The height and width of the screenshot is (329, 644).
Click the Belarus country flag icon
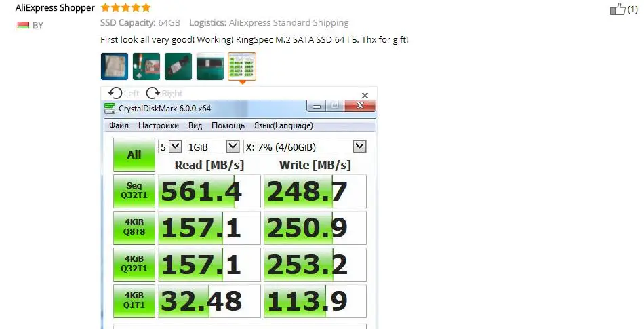22,26
